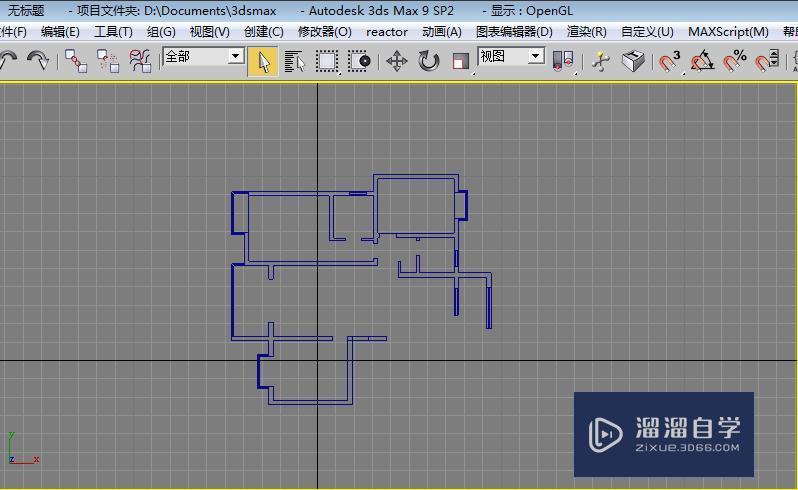Screen dimensions: 798x490
Task: Toggle Spinner Snap icon
Action: coord(767,62)
